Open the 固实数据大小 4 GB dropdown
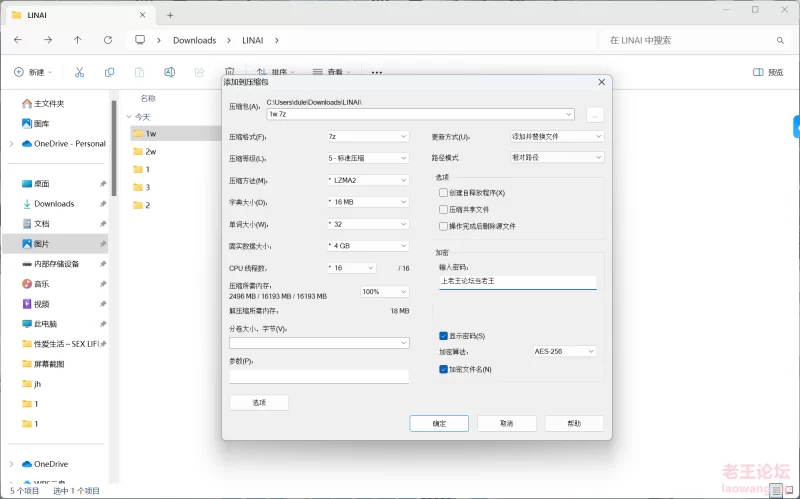Screen dimensions: 800x499 point(368,246)
